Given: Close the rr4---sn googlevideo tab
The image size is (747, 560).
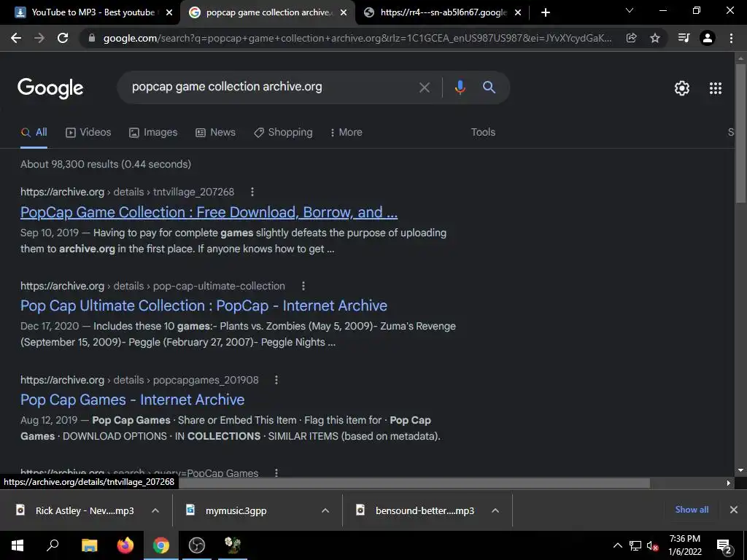Looking at the screenshot, I should [x=518, y=13].
